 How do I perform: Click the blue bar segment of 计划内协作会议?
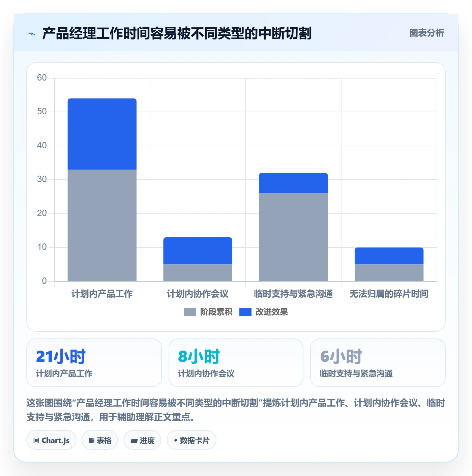coord(198,251)
